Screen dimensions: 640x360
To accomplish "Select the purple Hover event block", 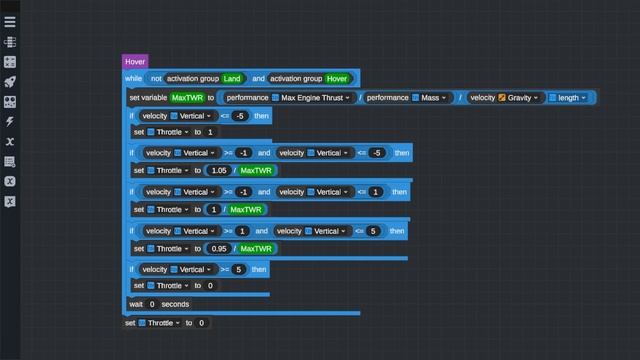I will (135, 62).
